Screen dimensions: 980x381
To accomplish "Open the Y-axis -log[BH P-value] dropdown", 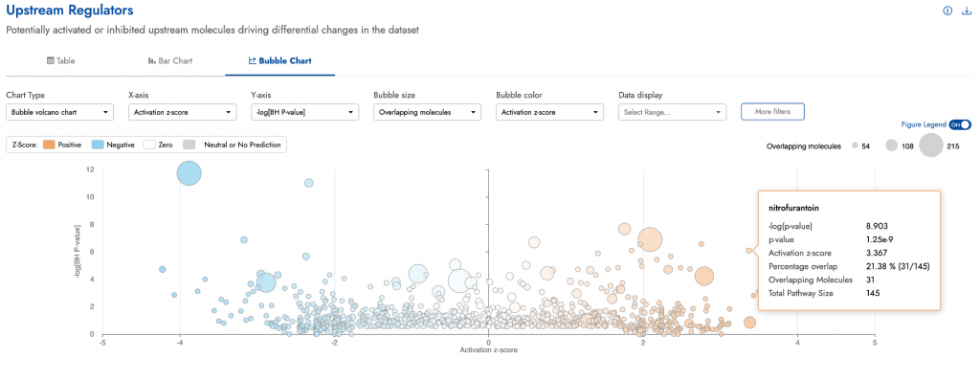I will (x=304, y=112).
